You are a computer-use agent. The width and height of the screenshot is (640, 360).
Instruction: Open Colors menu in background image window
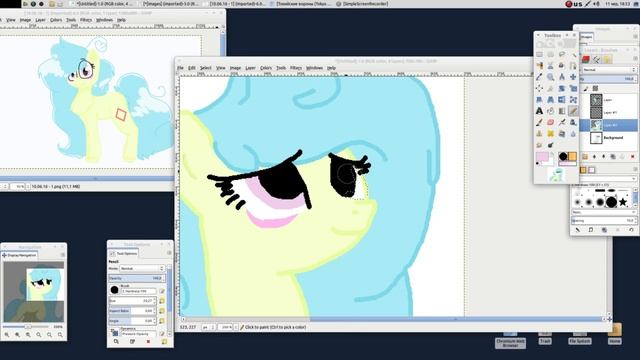(x=56, y=20)
